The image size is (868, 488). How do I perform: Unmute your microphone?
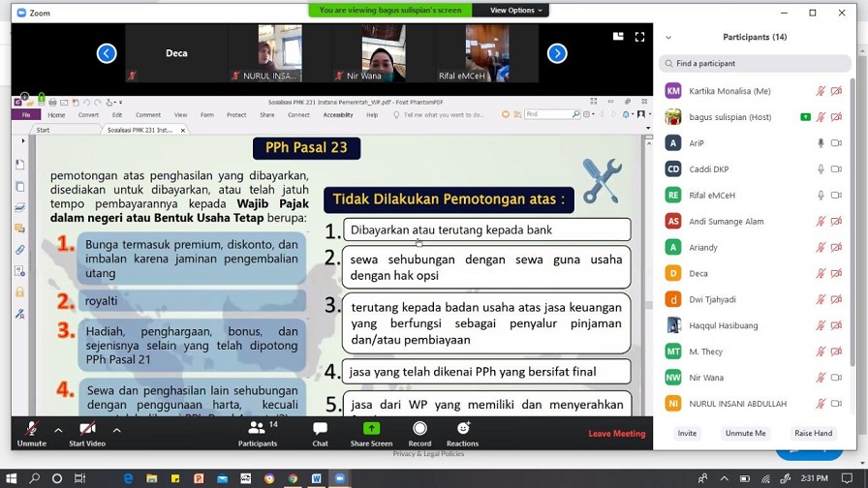[31, 432]
